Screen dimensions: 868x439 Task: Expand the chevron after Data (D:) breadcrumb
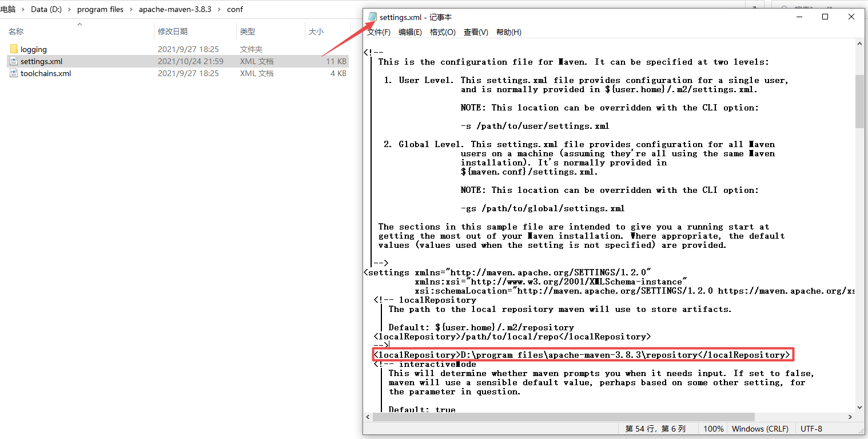click(70, 9)
